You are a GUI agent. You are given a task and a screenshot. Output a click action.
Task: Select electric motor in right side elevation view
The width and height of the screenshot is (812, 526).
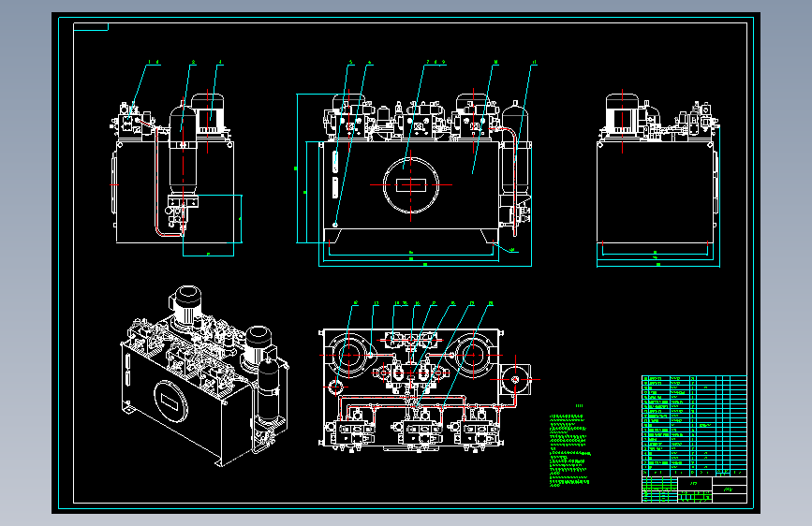point(622,114)
